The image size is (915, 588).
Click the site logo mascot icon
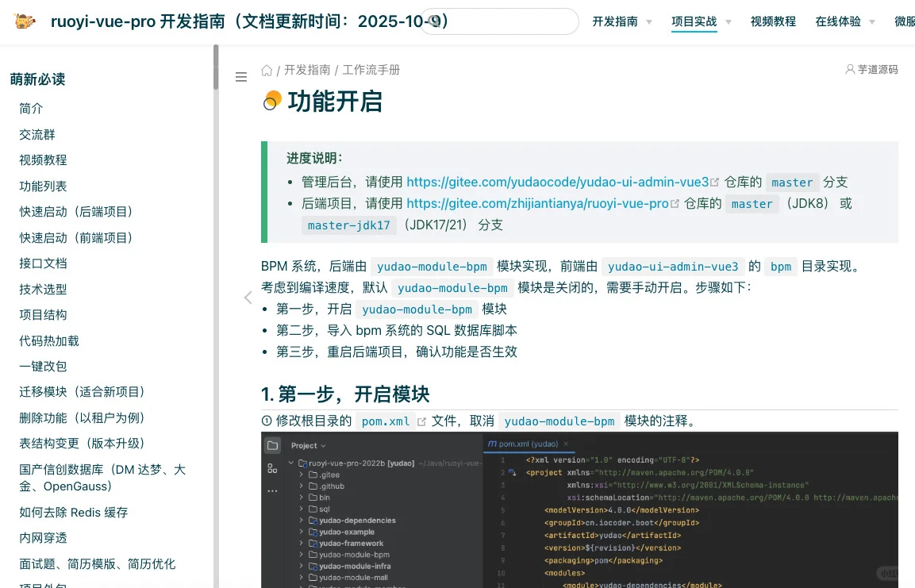coord(25,21)
